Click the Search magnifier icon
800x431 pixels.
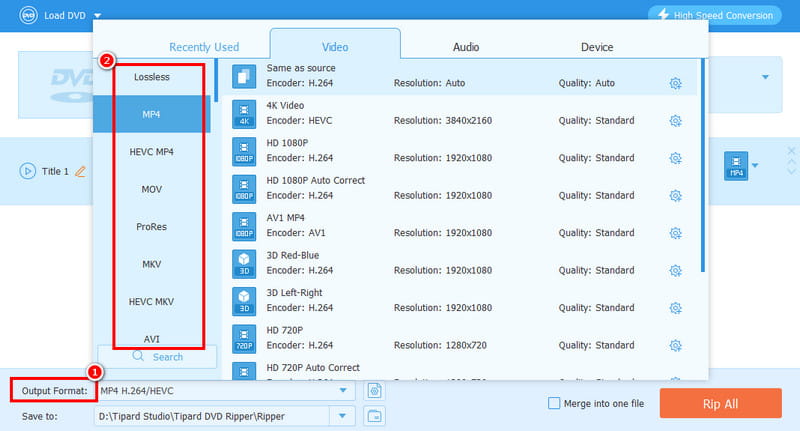[x=138, y=356]
